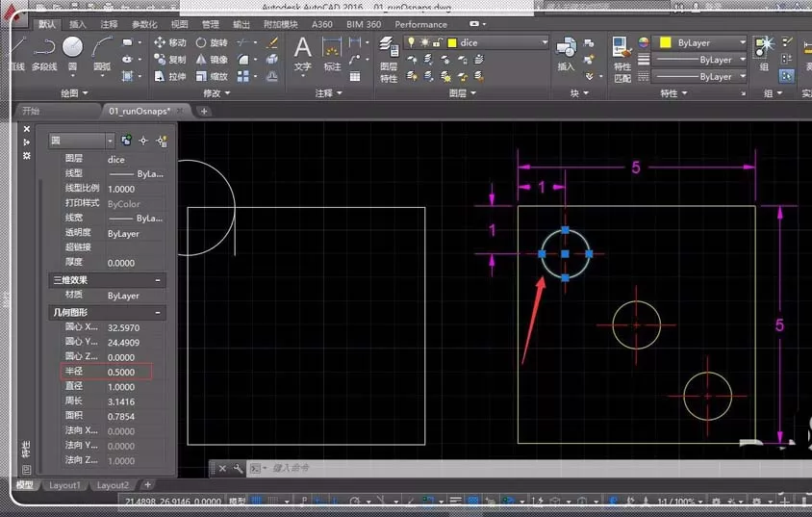Select the Polyline (多段线) tool
The width and height of the screenshot is (812, 517).
click(44, 54)
